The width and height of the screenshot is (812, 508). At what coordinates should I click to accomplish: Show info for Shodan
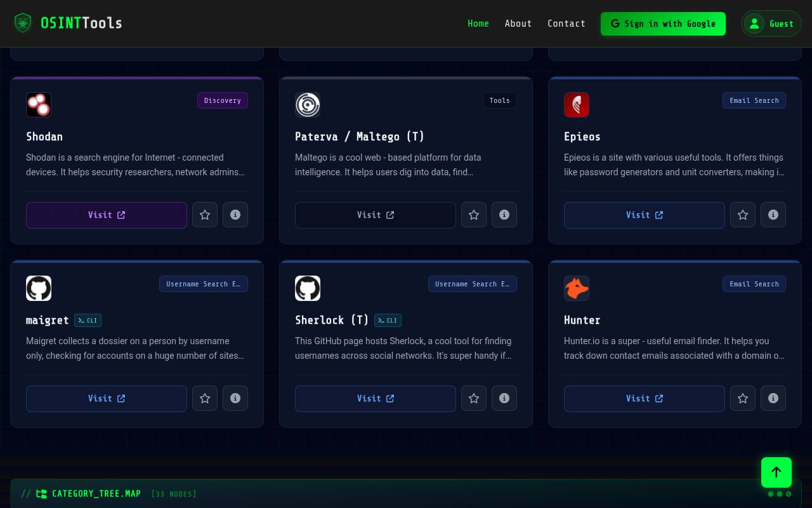(x=235, y=215)
